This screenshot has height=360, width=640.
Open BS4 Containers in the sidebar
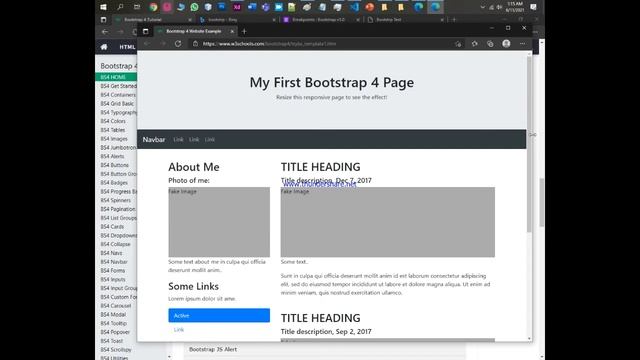click(x=118, y=95)
